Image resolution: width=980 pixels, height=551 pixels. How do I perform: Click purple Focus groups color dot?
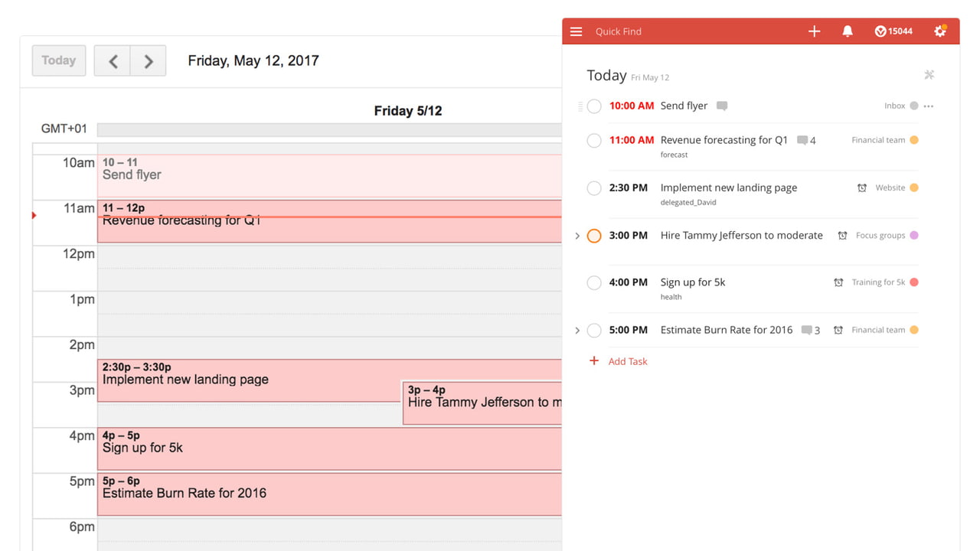tap(913, 236)
